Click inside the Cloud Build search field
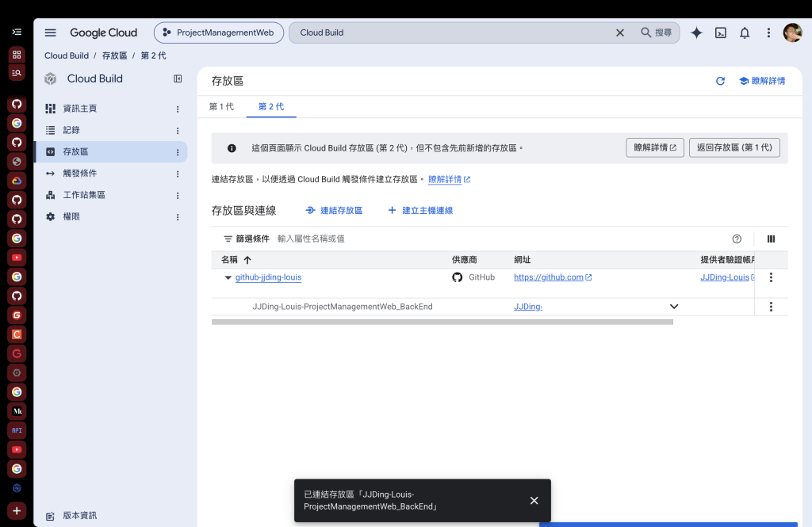This screenshot has height=527, width=812. 450,32
